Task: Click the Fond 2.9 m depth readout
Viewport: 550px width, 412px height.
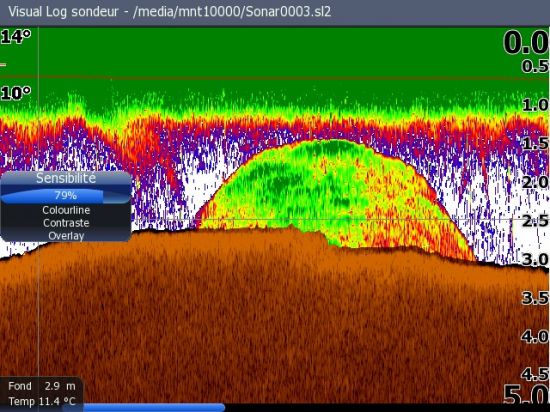Action: pos(42,386)
